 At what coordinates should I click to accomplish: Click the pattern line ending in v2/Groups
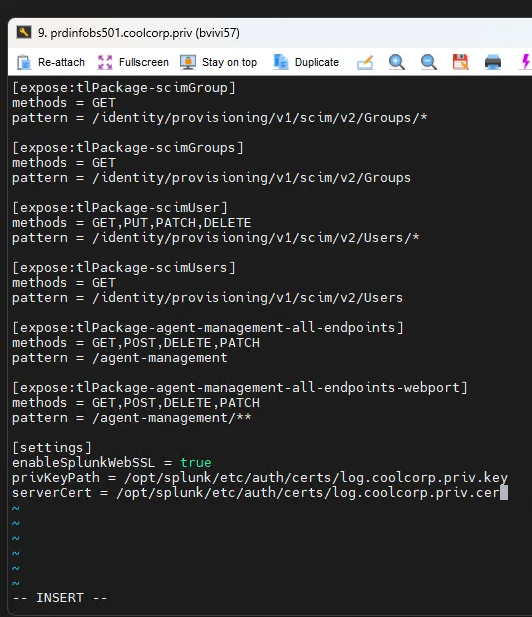(211, 178)
